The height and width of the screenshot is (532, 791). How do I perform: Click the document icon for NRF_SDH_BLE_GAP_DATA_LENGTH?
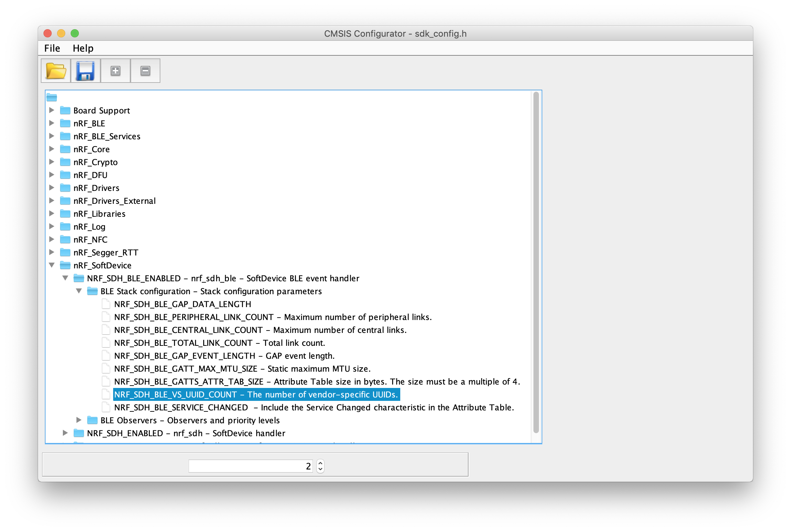tap(106, 304)
